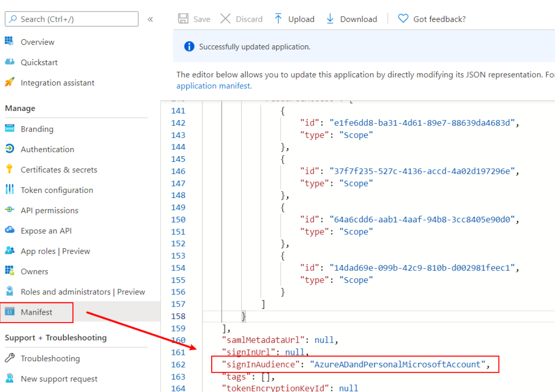The image size is (555, 392).
Task: Open Expose an API menu item
Action: pyautogui.click(x=46, y=231)
